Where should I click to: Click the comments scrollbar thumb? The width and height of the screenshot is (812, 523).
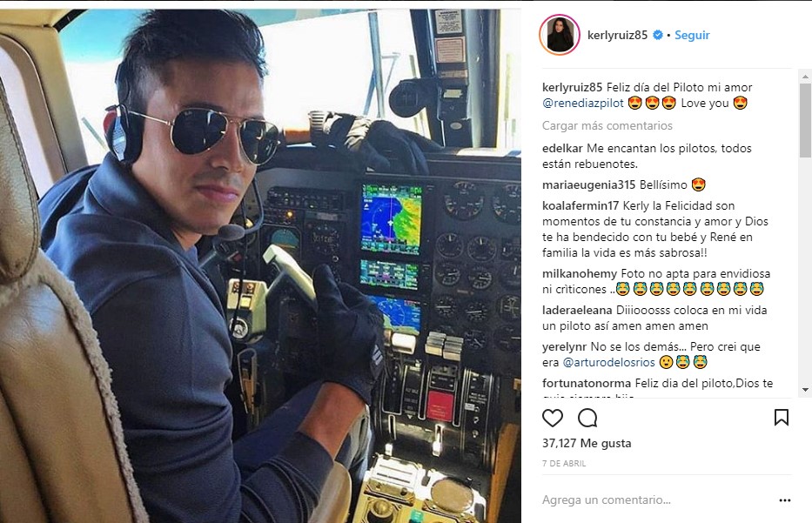[x=805, y=119]
